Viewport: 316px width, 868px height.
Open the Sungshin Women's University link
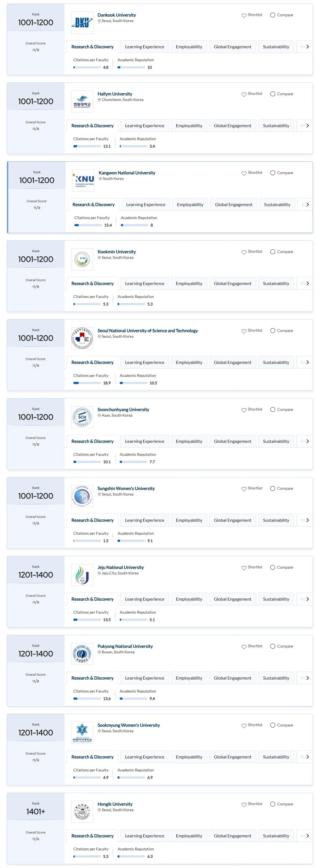click(x=126, y=488)
